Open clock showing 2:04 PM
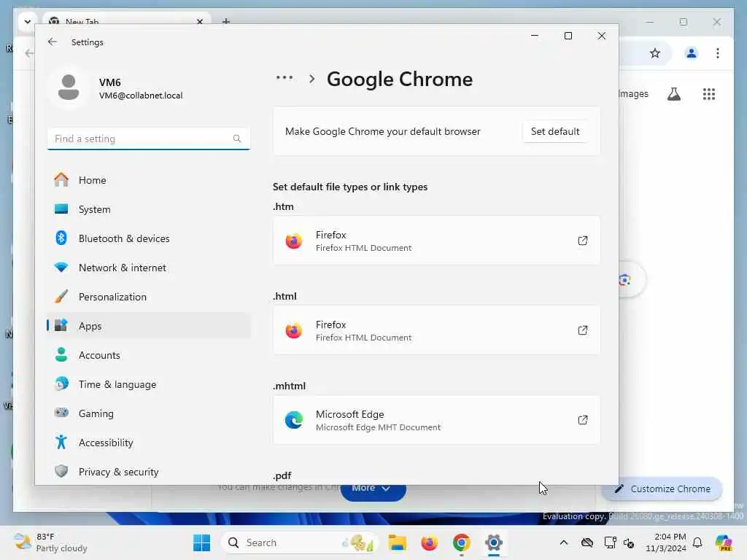The image size is (747, 560). (x=665, y=542)
